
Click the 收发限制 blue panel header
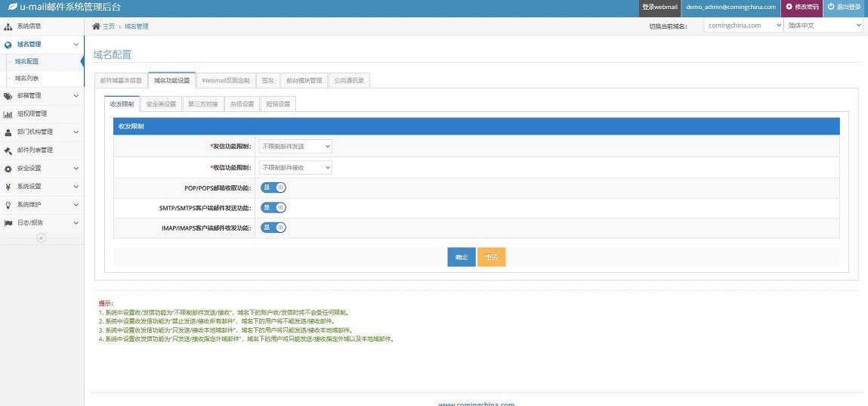[477, 126]
